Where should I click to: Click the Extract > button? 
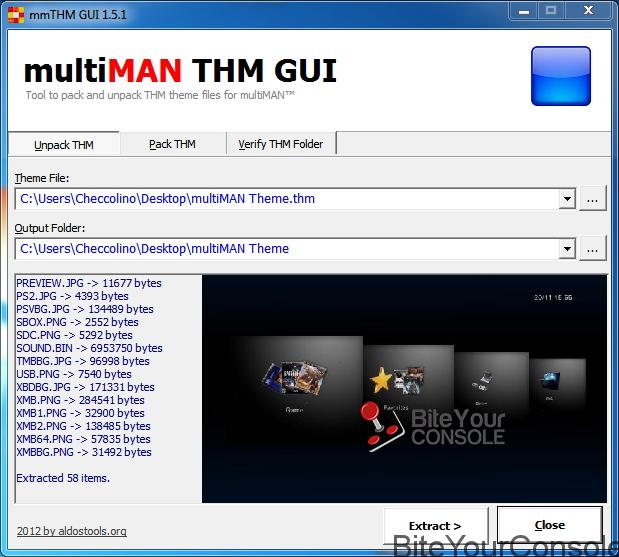(435, 526)
